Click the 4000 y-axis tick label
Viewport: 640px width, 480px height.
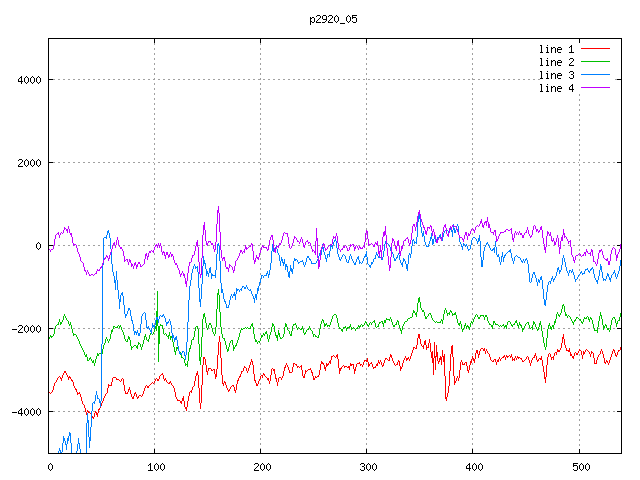point(28,80)
